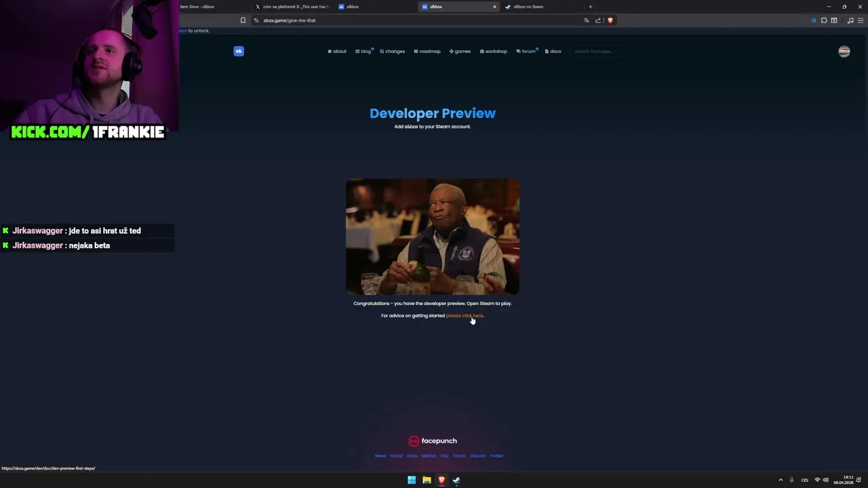Open the browser extensions puzzle icon
Screen dimensions: 868x488
tap(824, 20)
